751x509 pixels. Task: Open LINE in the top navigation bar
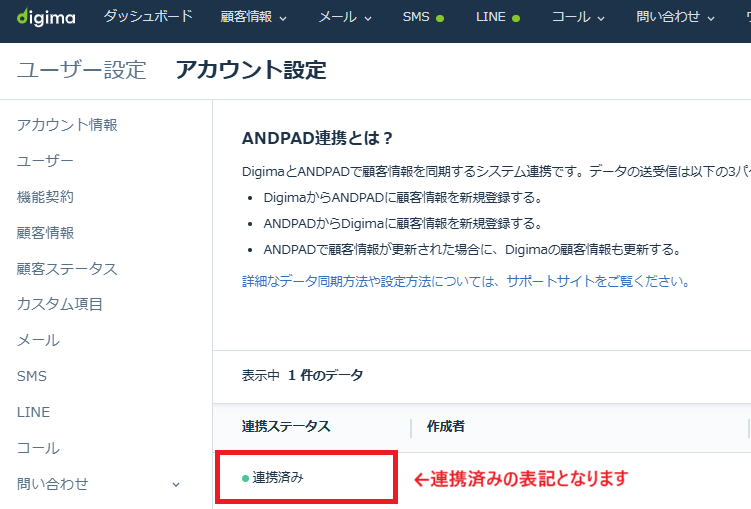[x=498, y=17]
